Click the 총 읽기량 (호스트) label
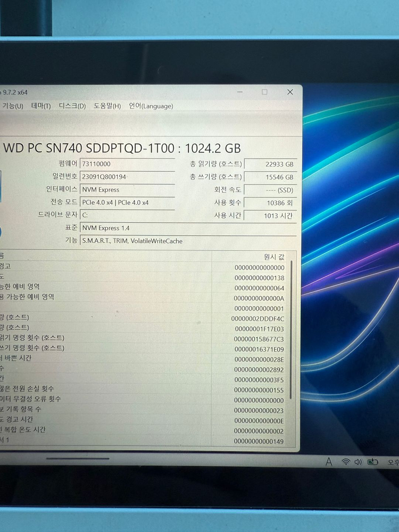This screenshot has height=532, width=399. (215, 164)
